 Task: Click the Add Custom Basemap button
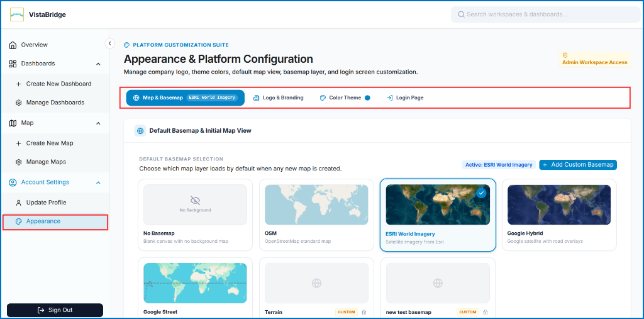tap(578, 165)
